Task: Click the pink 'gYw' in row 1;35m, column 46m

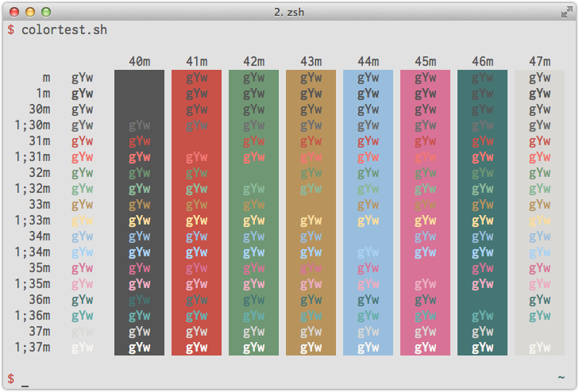Action: click(x=483, y=284)
